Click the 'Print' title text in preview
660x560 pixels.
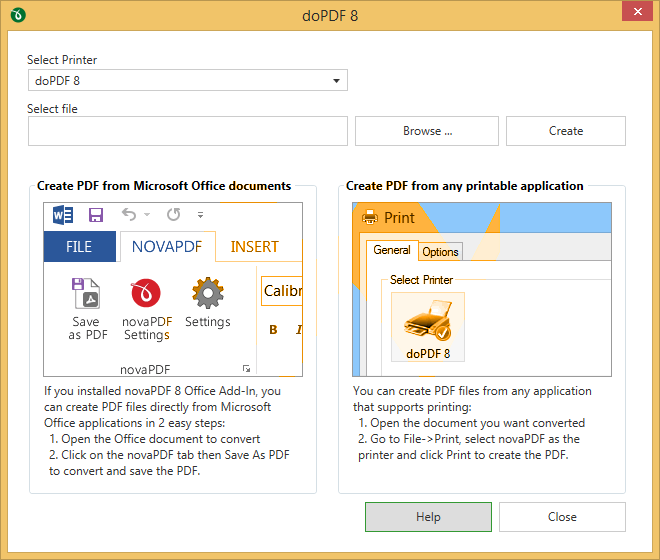click(x=399, y=218)
